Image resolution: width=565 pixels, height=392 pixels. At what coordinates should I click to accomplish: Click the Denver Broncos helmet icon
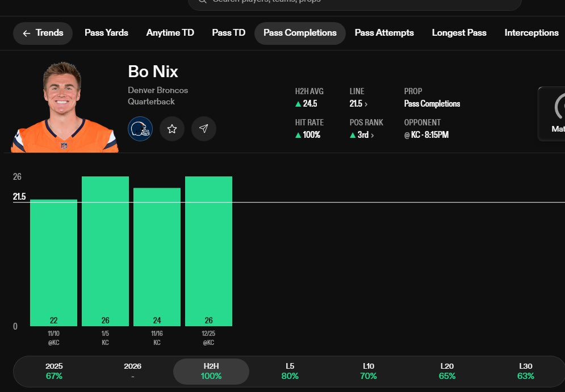tap(140, 129)
